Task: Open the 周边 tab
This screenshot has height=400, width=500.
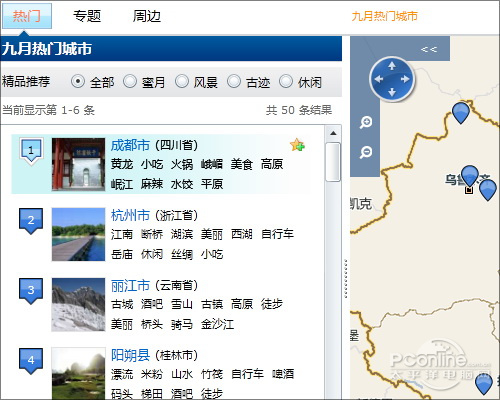Action: tap(147, 16)
